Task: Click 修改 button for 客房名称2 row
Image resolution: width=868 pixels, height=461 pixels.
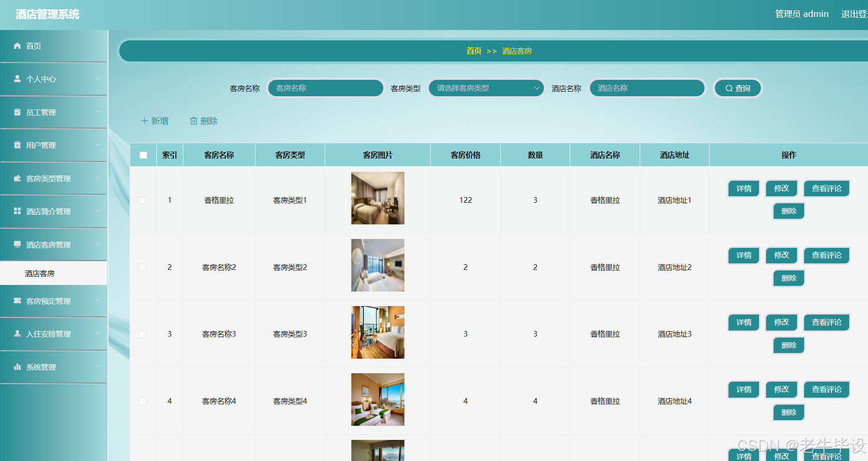Action: (x=781, y=255)
